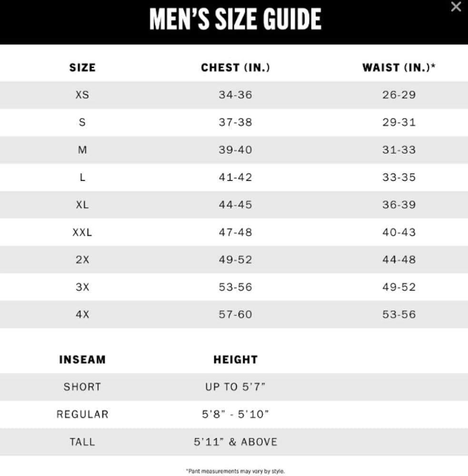Image resolution: width=468 pixels, height=476 pixels.
Task: Click the M size label
Action: point(82,150)
